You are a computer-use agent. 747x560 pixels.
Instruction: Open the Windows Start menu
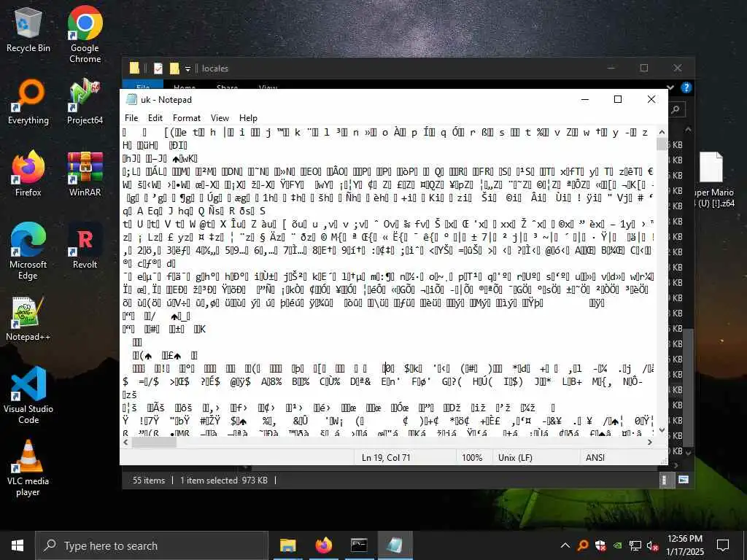[18, 545]
